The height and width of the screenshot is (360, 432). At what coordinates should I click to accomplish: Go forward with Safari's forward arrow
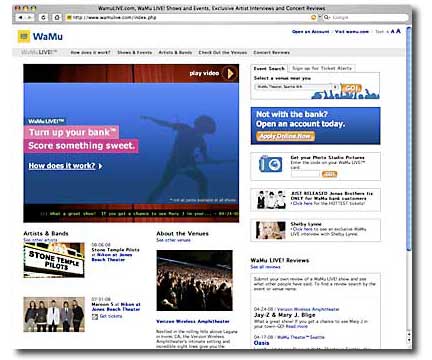click(x=30, y=17)
